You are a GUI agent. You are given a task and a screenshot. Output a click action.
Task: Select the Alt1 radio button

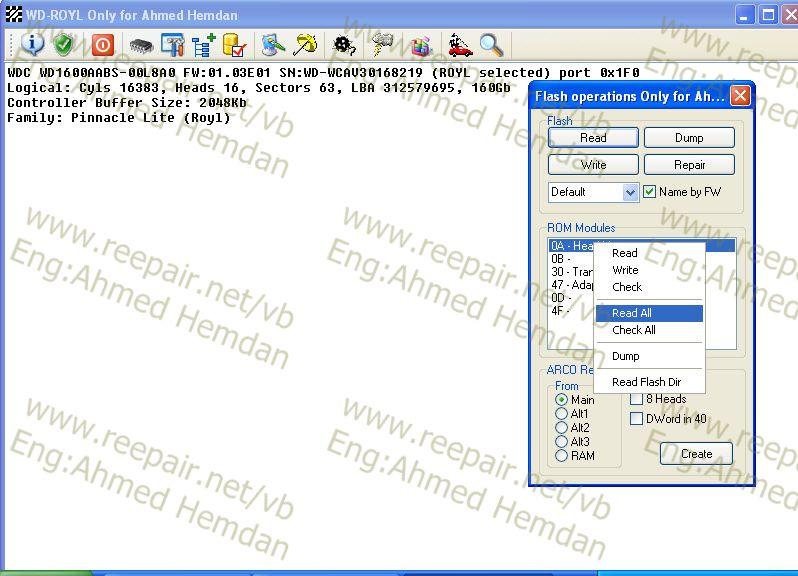[561, 414]
